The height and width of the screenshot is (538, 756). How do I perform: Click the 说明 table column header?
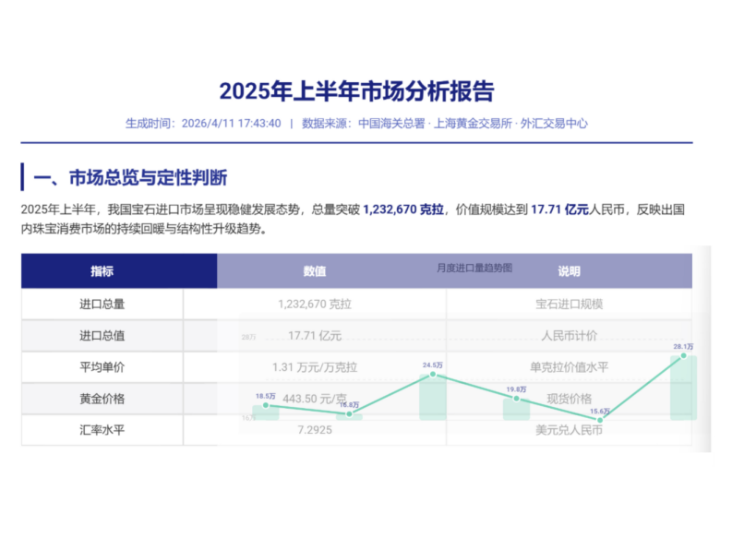pyautogui.click(x=569, y=271)
